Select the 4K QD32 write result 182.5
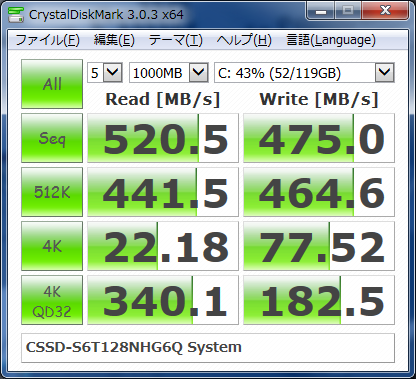The height and width of the screenshot is (379, 416). click(319, 300)
